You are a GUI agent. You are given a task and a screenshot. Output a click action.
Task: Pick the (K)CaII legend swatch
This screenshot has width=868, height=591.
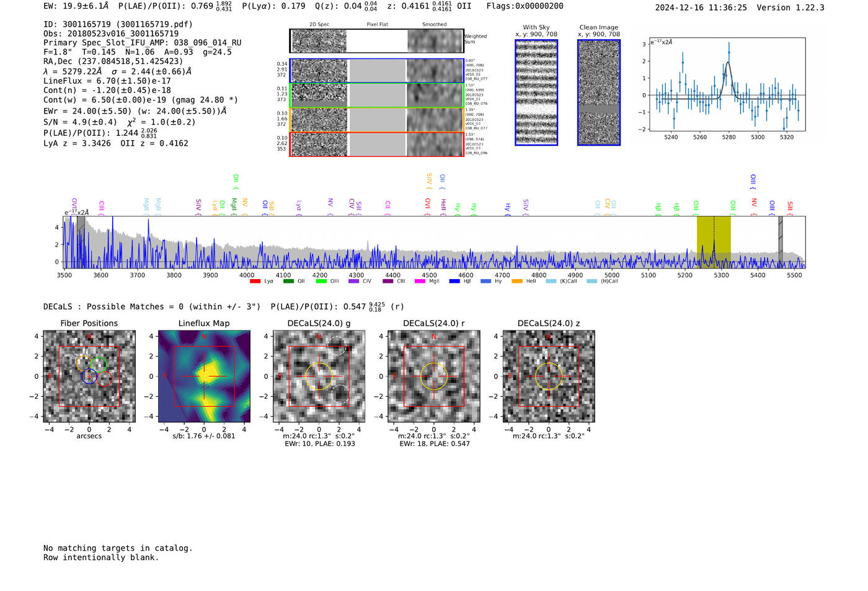(x=551, y=282)
